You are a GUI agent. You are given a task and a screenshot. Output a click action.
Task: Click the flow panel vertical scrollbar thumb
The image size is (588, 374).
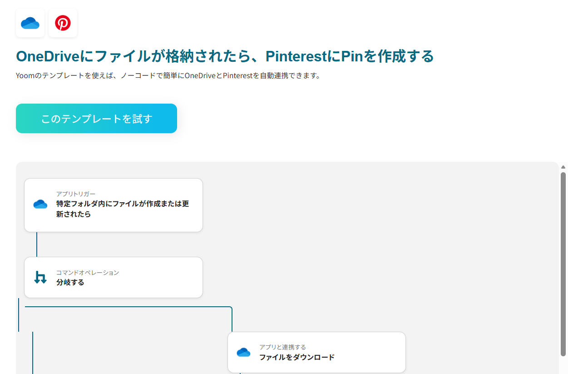[563, 264]
